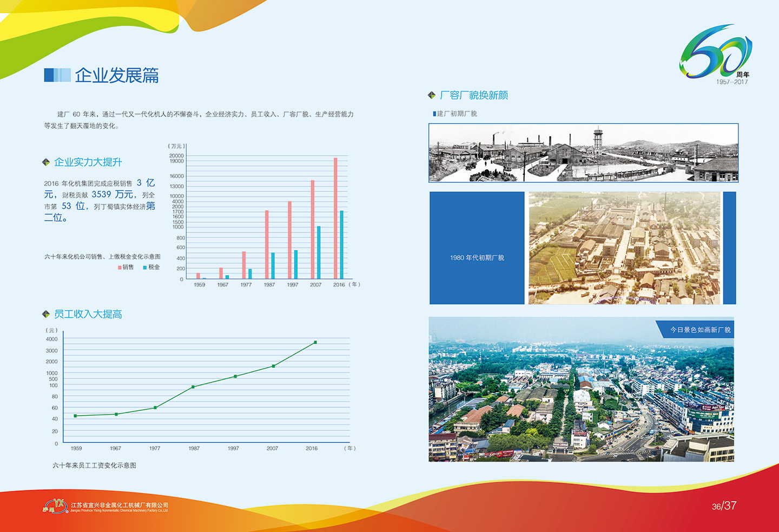779x532 pixels.
Task: Click the 企业发展篇 section title
Action: point(117,75)
